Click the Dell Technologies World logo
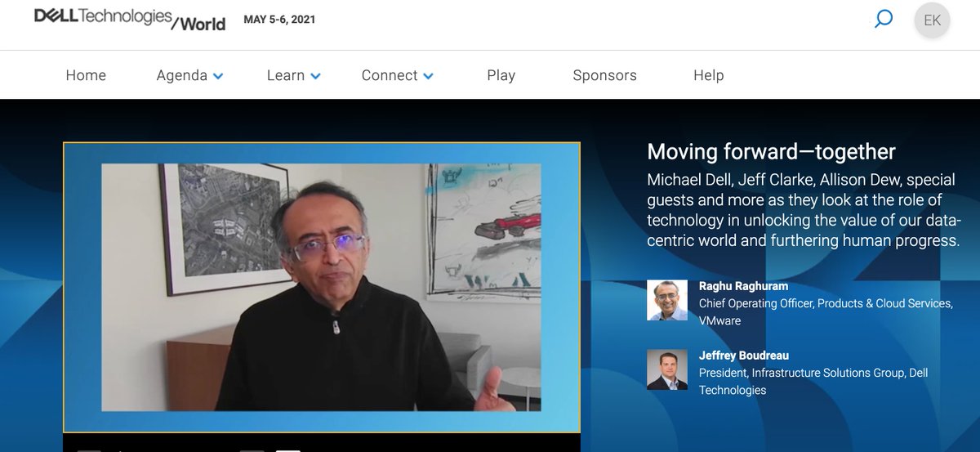The height and width of the screenshot is (452, 980). (x=130, y=20)
